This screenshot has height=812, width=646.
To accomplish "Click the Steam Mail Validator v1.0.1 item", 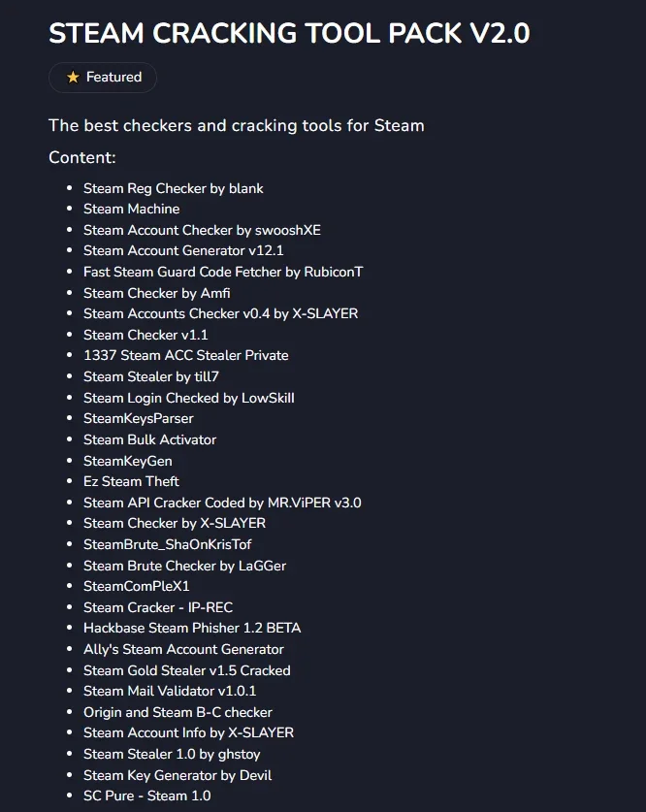I will pyautogui.click(x=170, y=691).
